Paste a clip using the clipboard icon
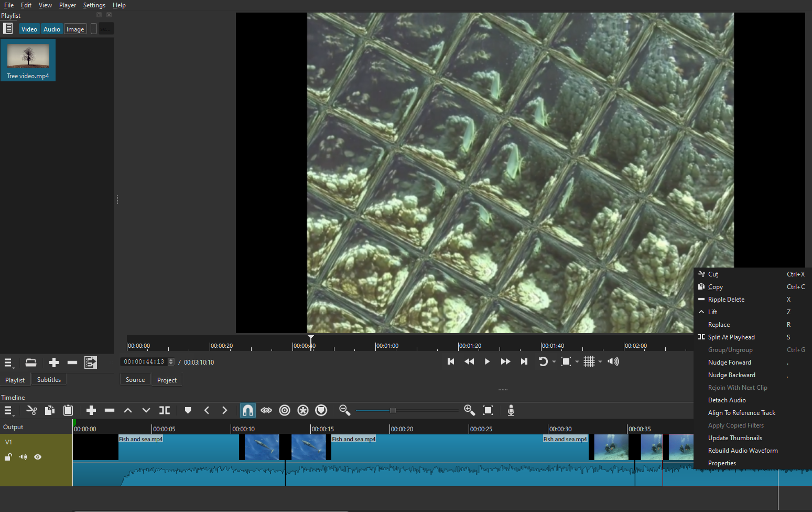812x512 pixels. pos(68,410)
